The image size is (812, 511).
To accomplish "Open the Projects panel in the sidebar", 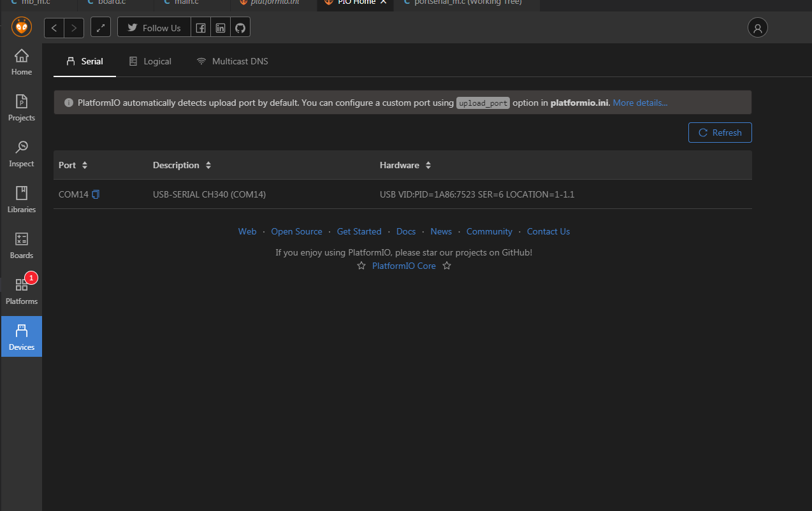I will click(21, 108).
